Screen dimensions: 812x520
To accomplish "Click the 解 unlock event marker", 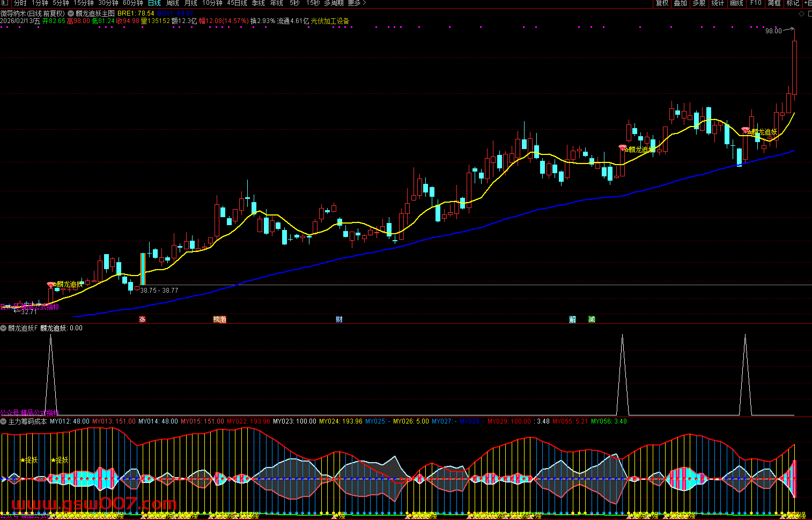I will click(573, 320).
